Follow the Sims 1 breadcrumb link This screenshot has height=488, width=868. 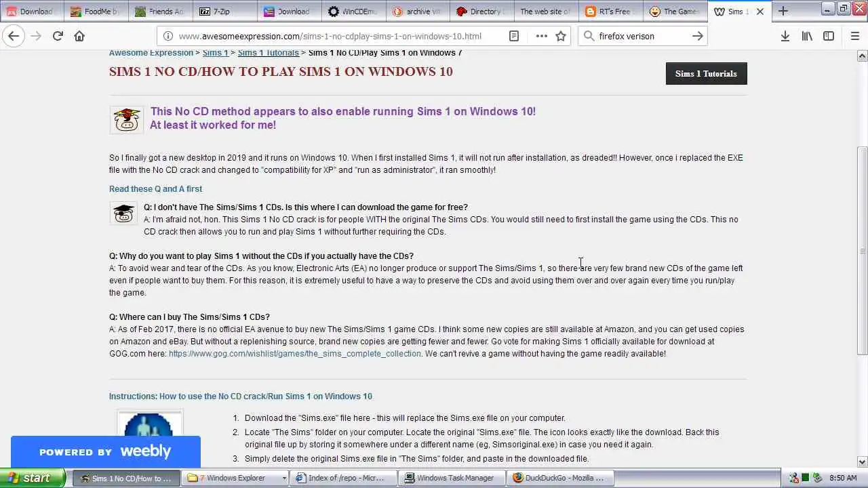point(215,52)
